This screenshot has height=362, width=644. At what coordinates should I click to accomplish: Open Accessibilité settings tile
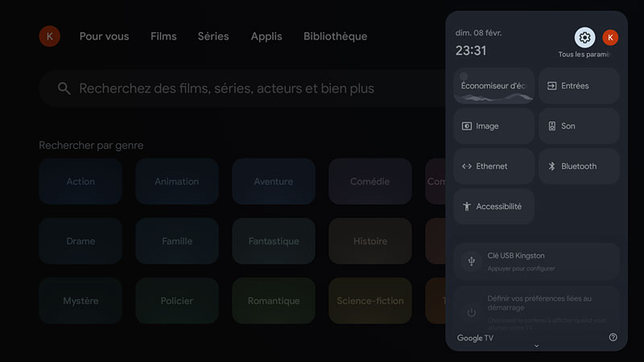point(493,207)
